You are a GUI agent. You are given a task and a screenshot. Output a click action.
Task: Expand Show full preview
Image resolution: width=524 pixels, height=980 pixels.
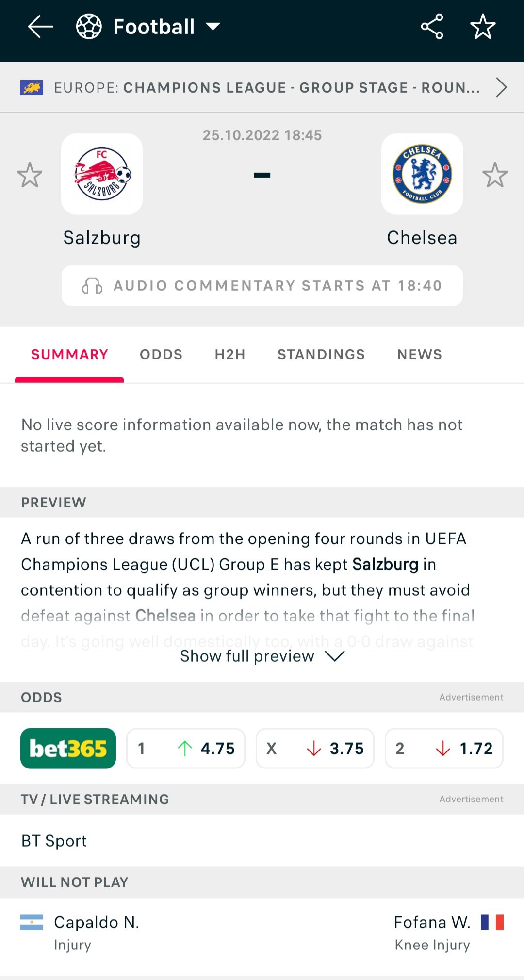tap(262, 656)
